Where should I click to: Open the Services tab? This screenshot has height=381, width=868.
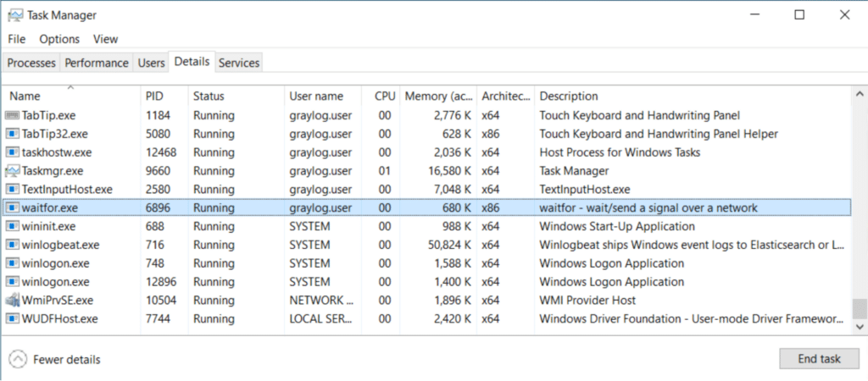click(x=239, y=63)
